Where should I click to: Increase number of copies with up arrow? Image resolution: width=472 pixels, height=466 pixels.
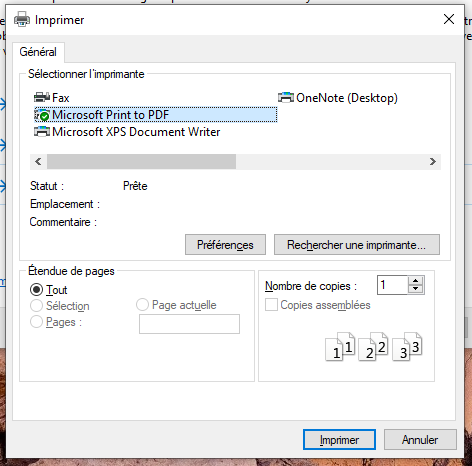tap(415, 281)
